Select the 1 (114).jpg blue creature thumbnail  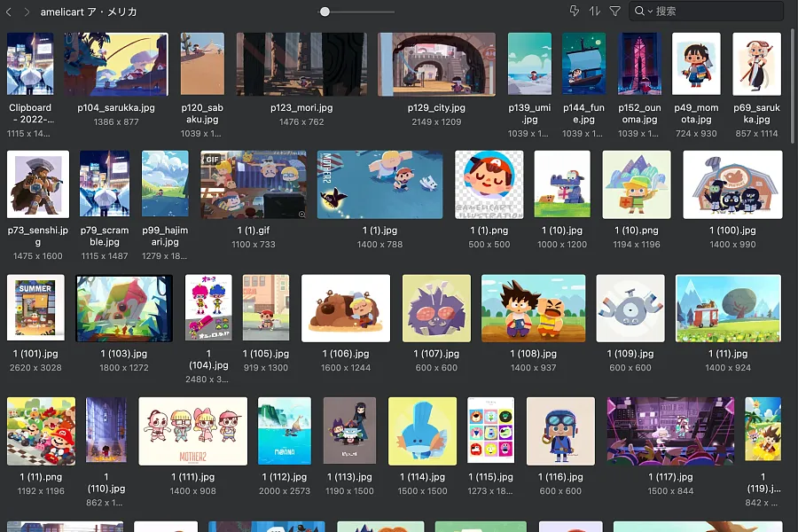(x=422, y=431)
